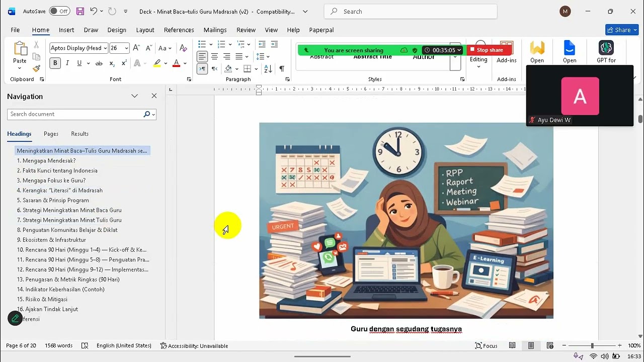Switch Navigation pane to Pages tab
The height and width of the screenshot is (362, 644).
pos(51,134)
